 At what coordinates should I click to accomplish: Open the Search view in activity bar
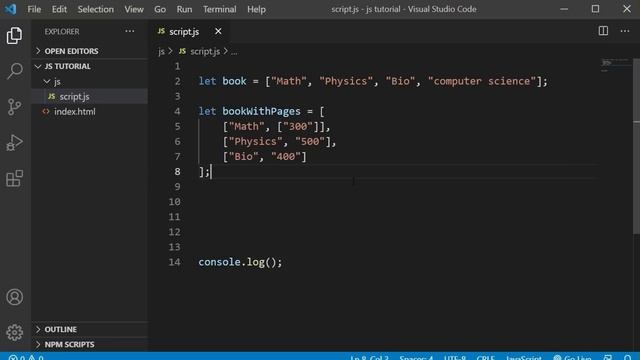(14, 71)
